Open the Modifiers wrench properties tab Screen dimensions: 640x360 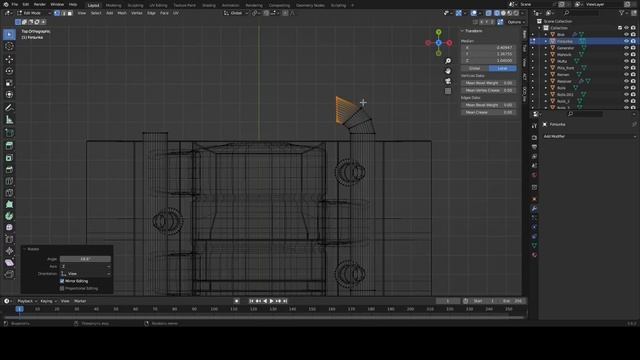pos(534,209)
